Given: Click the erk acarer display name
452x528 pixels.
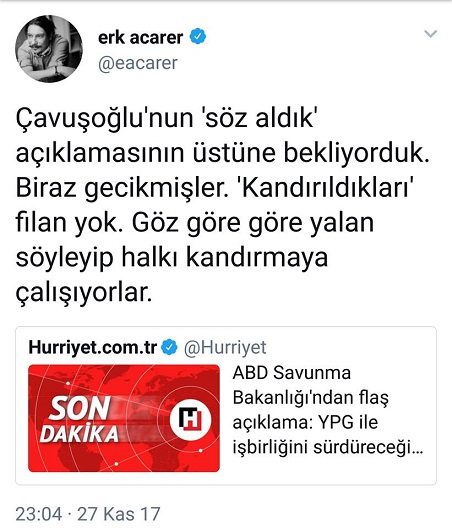Looking at the screenshot, I should pyautogui.click(x=140, y=37).
